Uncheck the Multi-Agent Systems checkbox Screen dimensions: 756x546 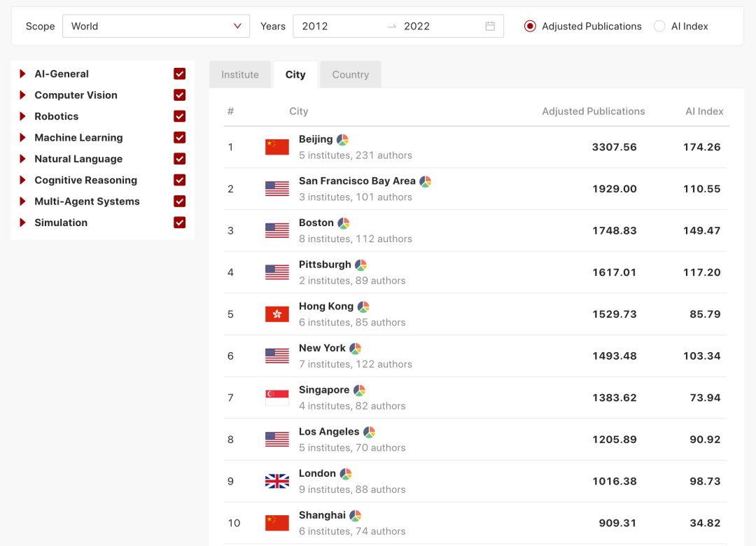(x=179, y=201)
